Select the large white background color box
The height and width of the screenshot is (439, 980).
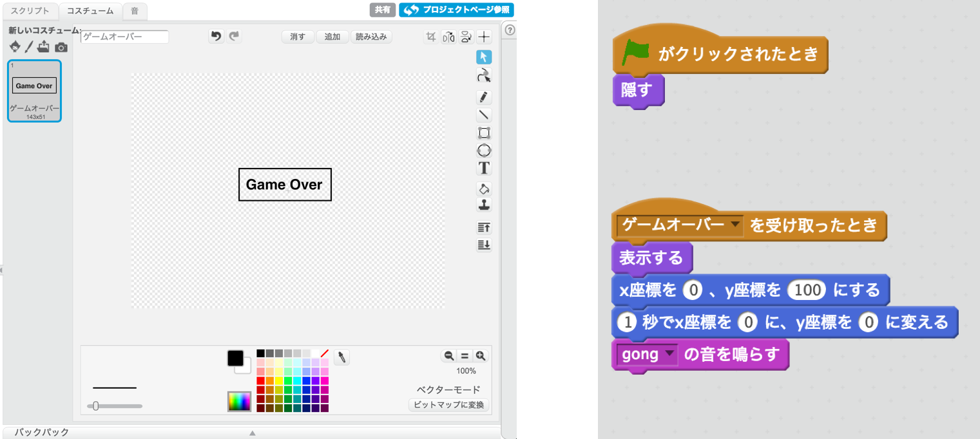tap(244, 368)
